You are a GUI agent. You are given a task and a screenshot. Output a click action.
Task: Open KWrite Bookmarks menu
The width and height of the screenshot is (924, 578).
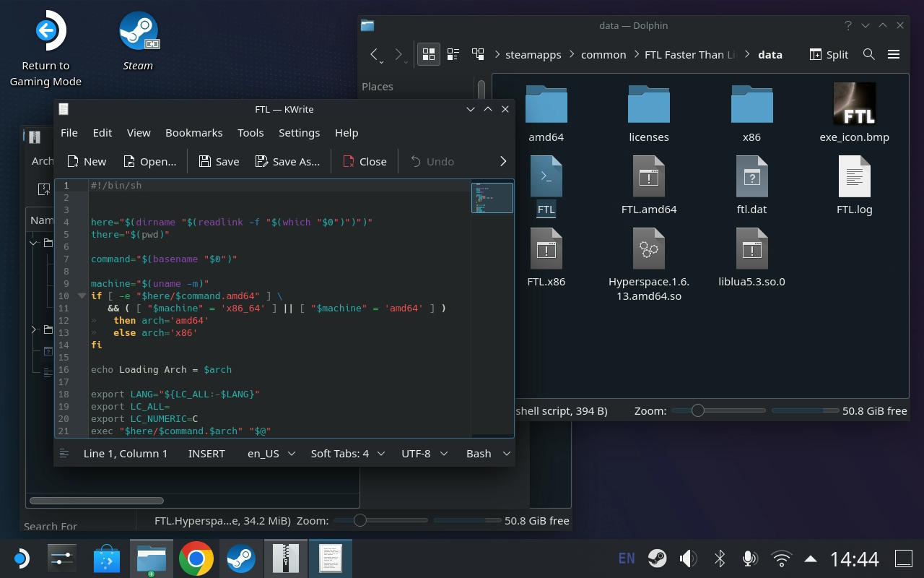194,132
